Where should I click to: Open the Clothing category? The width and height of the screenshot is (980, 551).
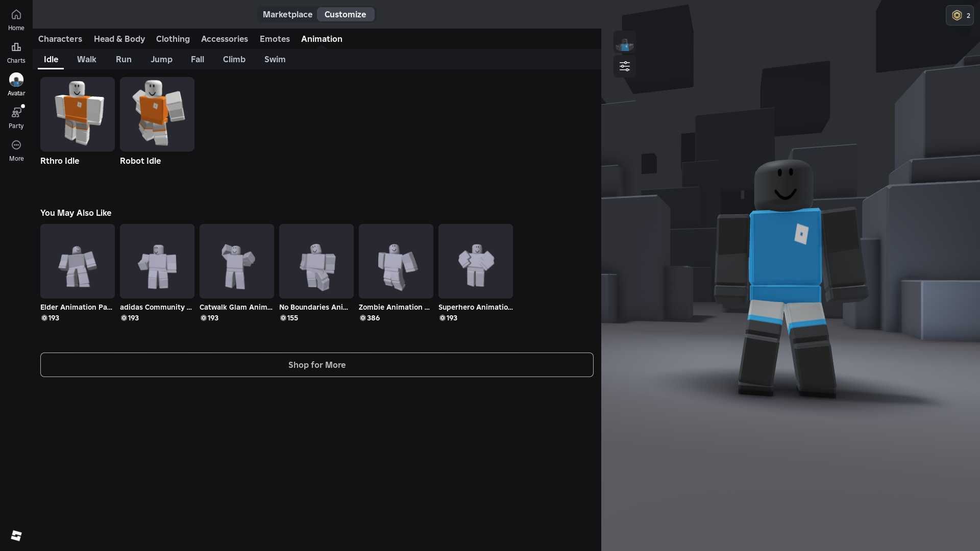pyautogui.click(x=173, y=39)
